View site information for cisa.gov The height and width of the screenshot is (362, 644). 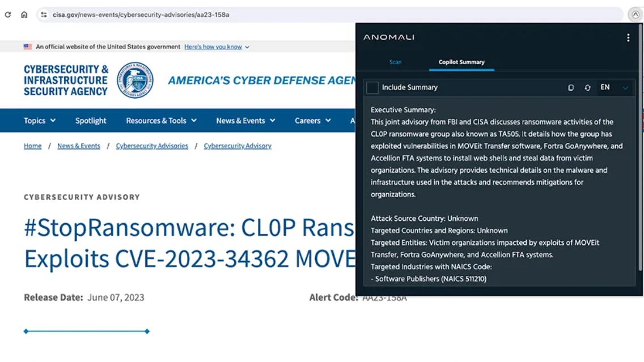tap(44, 15)
